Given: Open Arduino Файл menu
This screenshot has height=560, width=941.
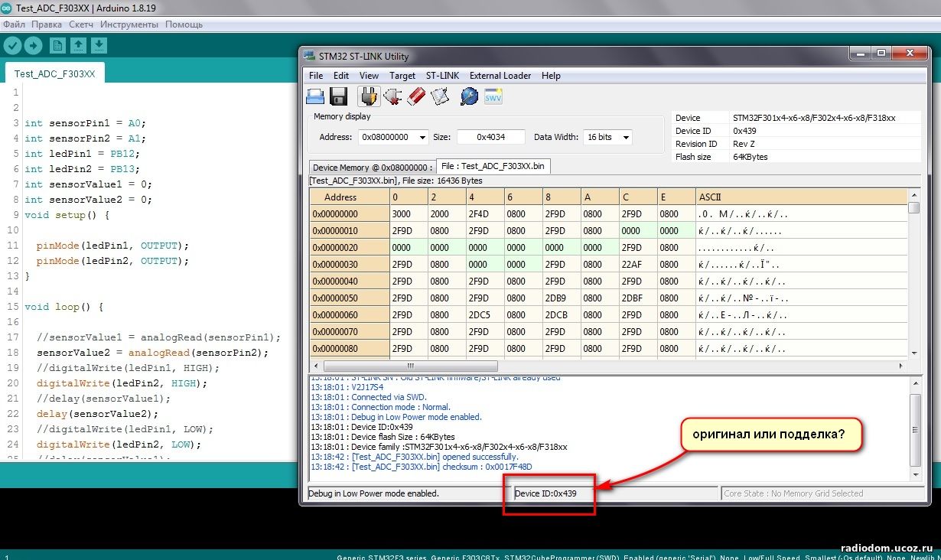Looking at the screenshot, I should coord(14,24).
